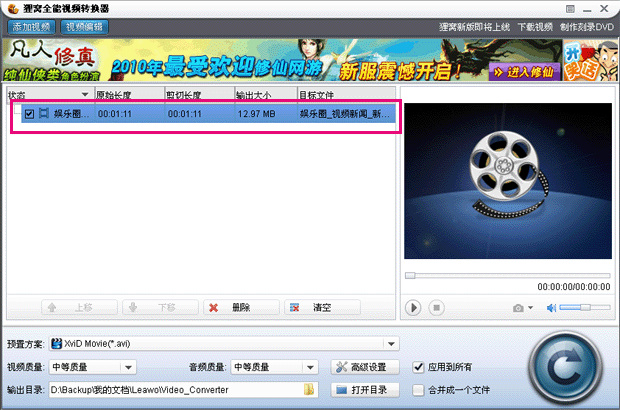Image resolution: width=620 pixels, height=410 pixels.
Task: Click the 原始长度 column header
Action: pos(129,94)
